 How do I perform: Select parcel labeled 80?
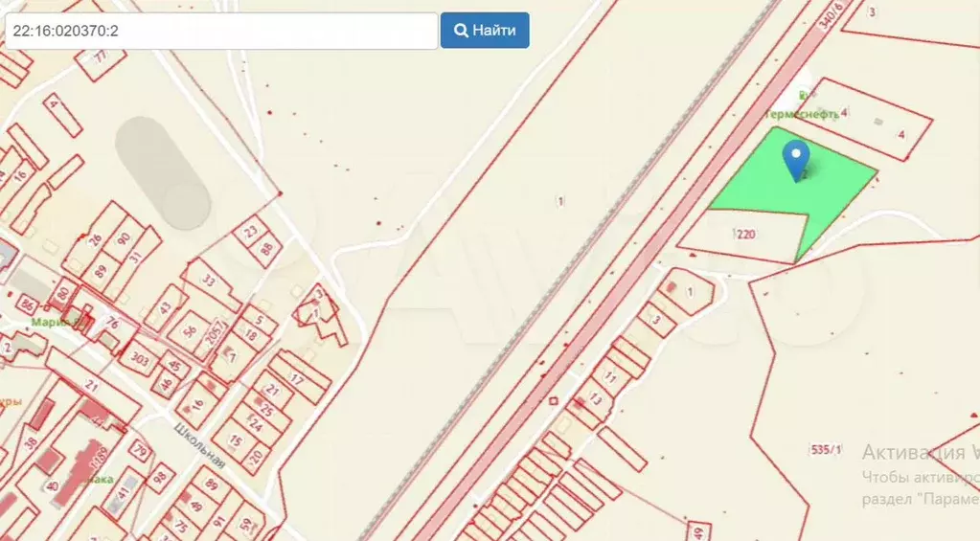(62, 294)
